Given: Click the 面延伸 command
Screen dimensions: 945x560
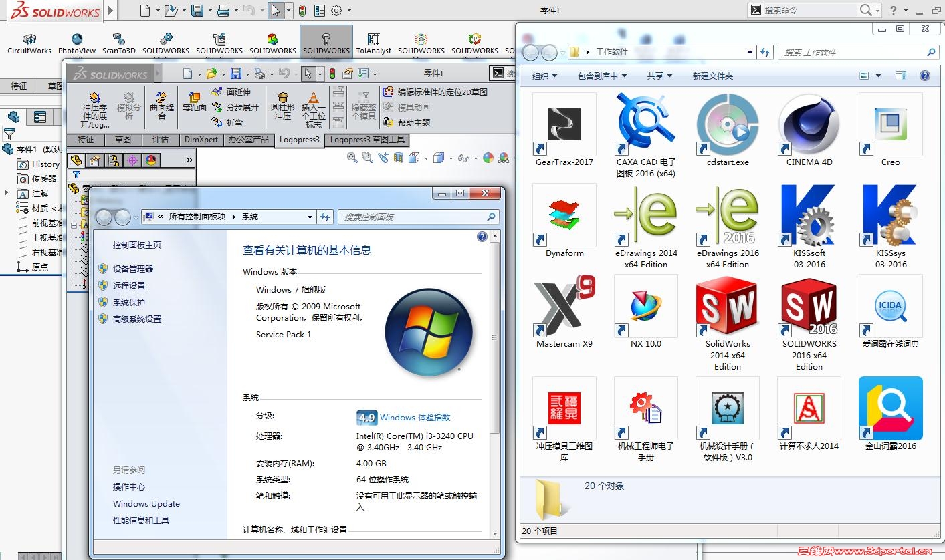Looking at the screenshot, I should pos(231,92).
